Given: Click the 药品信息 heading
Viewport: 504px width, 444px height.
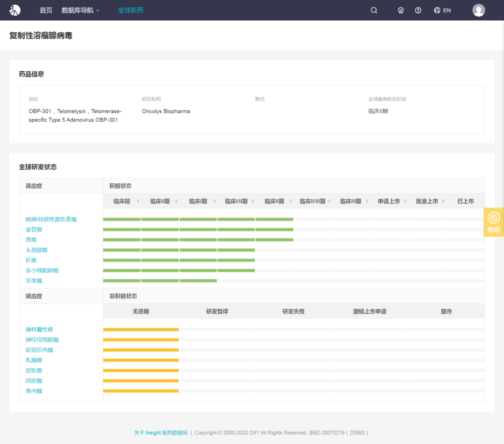Looking at the screenshot, I should [31, 74].
